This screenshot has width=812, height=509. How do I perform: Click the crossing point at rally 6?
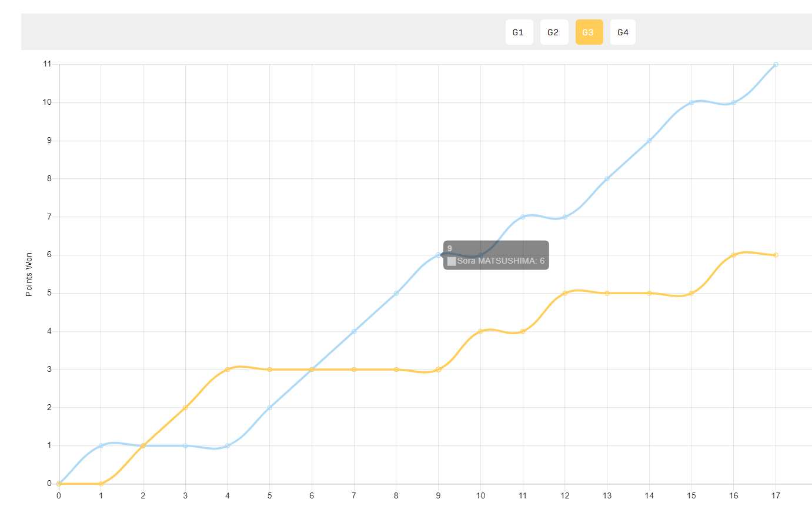click(x=312, y=370)
